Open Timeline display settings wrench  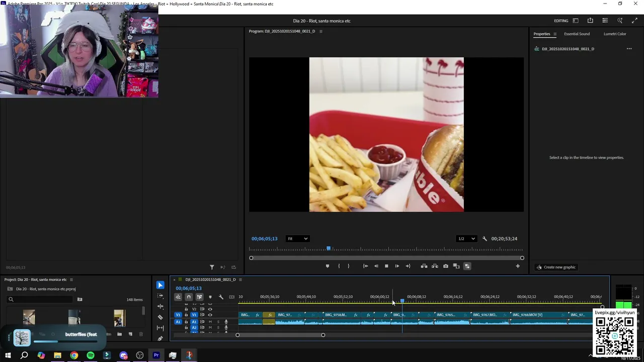point(221,297)
